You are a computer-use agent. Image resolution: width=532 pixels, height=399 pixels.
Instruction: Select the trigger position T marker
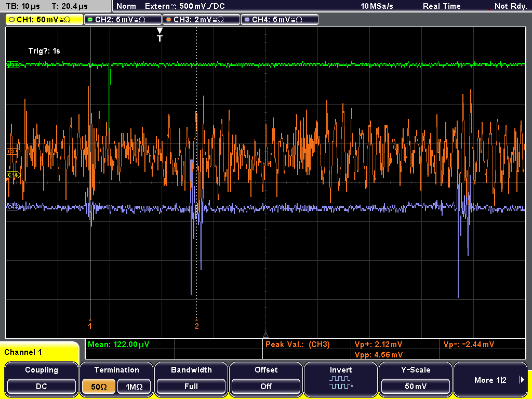point(159,35)
